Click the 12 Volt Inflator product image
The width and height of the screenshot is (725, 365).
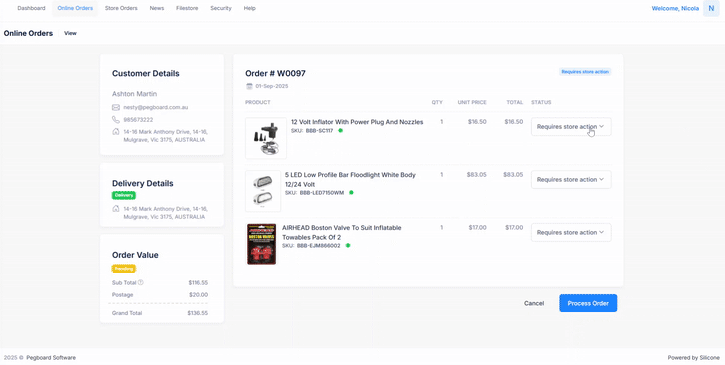click(266, 138)
